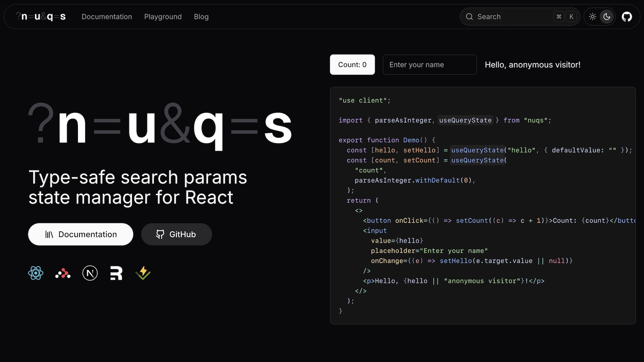This screenshot has height=362, width=644.
Task: Click the magnifier icon in search bar
Action: point(469,17)
